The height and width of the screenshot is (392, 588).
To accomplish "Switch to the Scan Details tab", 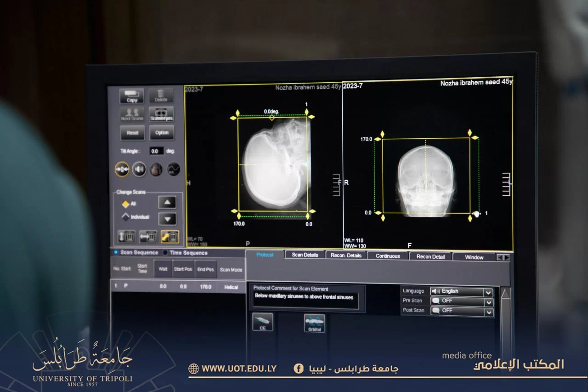I will (x=305, y=255).
